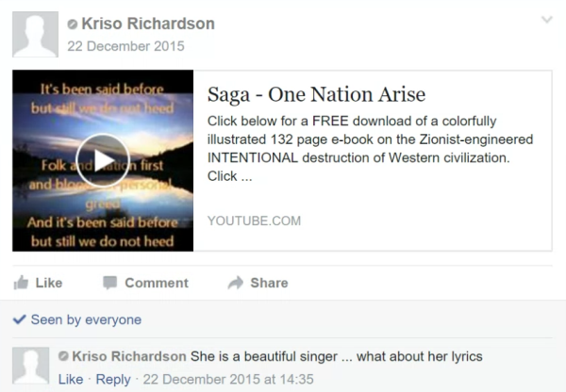The image size is (566, 392).
Task: Reply to Kriso Richardson's comment
Action: (x=113, y=380)
